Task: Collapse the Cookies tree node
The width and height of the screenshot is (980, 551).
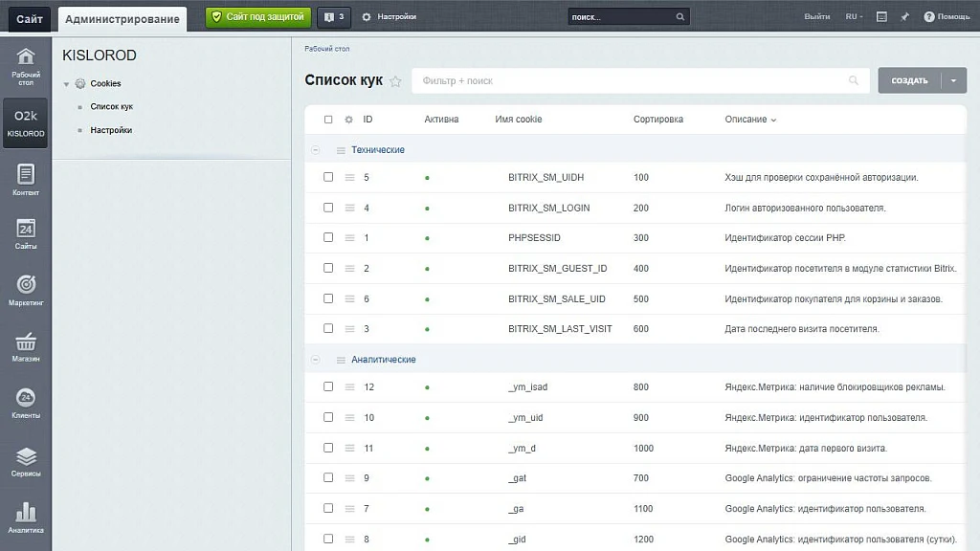Action: pos(66,84)
